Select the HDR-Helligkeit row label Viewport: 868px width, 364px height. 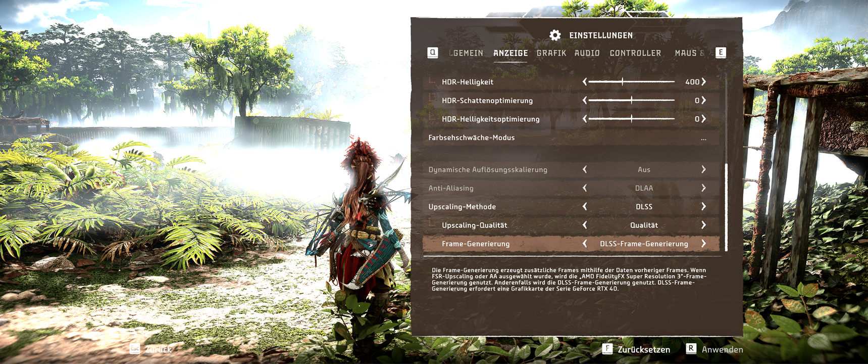point(468,82)
